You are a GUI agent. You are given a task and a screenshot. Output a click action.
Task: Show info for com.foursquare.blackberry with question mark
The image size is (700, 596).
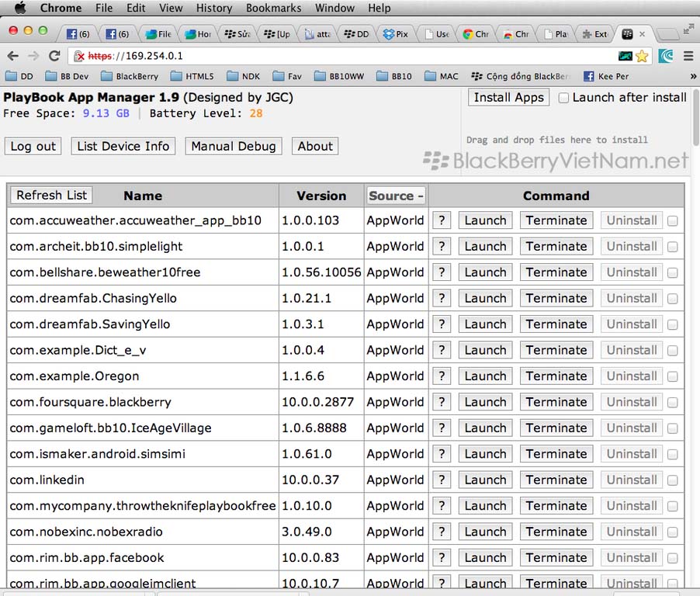(x=442, y=402)
